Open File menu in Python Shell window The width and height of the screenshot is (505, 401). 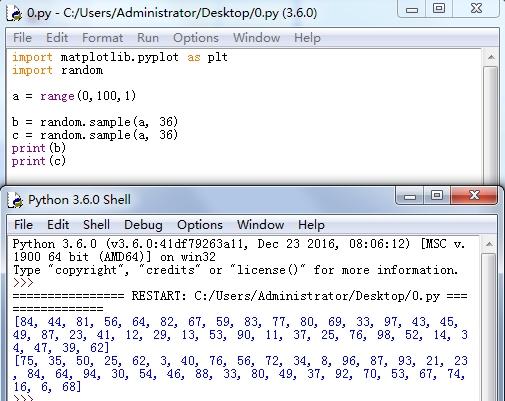(23, 225)
